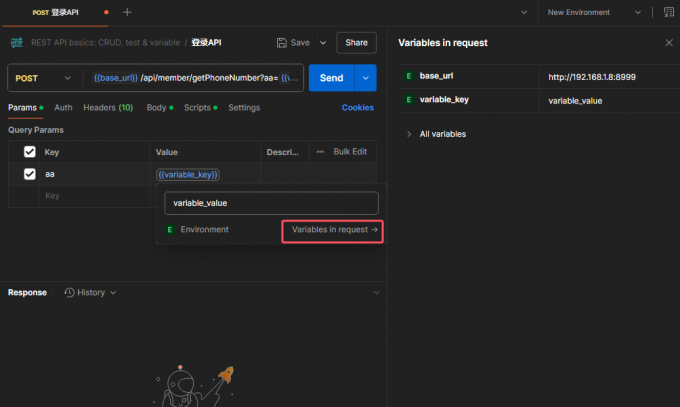Click the variable_value input in popup
680x407 pixels.
tap(271, 203)
